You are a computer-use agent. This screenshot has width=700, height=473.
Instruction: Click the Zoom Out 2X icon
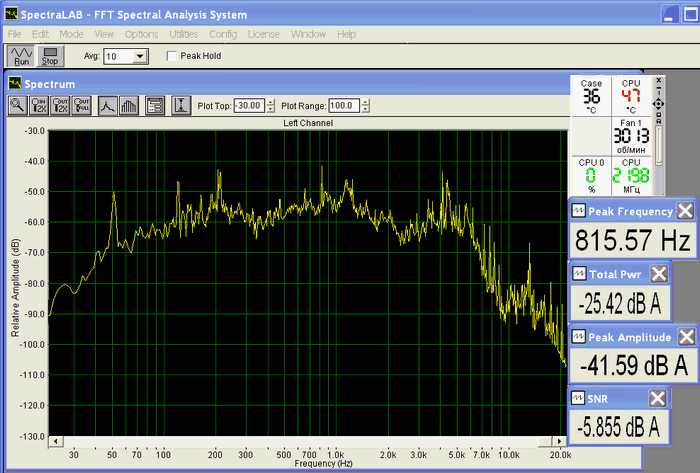[62, 105]
